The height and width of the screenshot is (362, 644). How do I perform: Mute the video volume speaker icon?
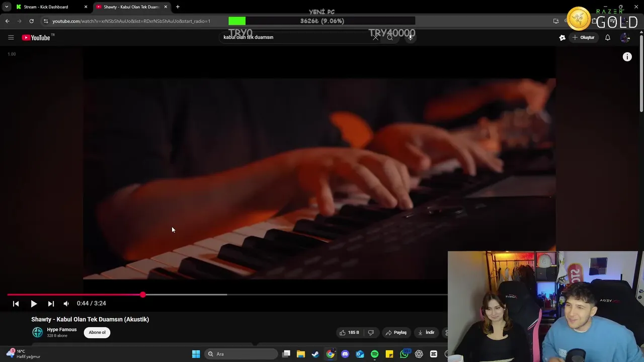66,304
